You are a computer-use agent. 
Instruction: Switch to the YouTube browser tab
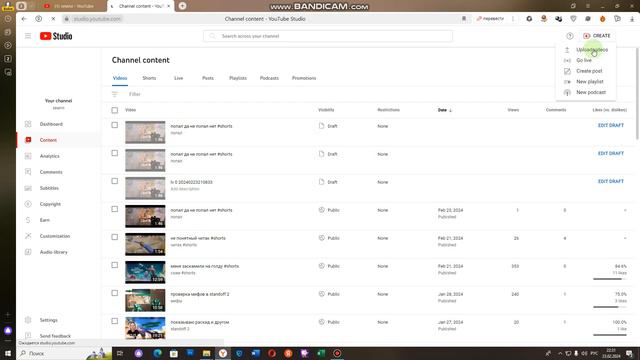(x=73, y=6)
